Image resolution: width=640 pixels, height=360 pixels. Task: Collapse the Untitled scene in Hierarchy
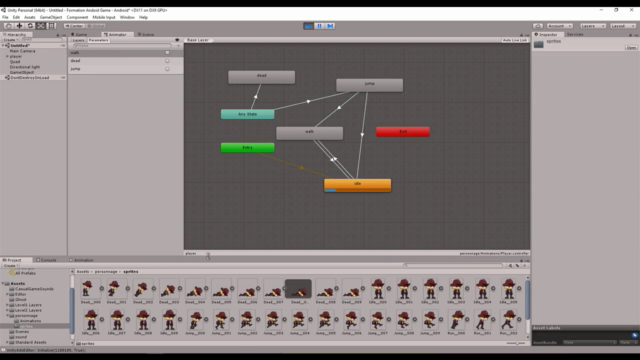click(x=3, y=46)
